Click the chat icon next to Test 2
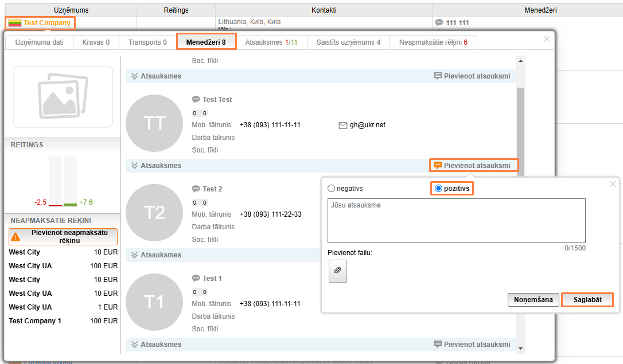 click(x=196, y=189)
